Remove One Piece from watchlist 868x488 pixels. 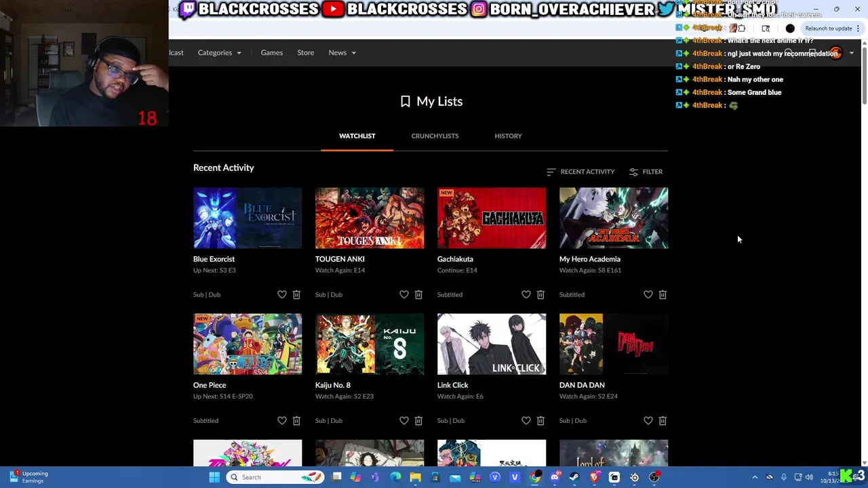tap(296, 420)
